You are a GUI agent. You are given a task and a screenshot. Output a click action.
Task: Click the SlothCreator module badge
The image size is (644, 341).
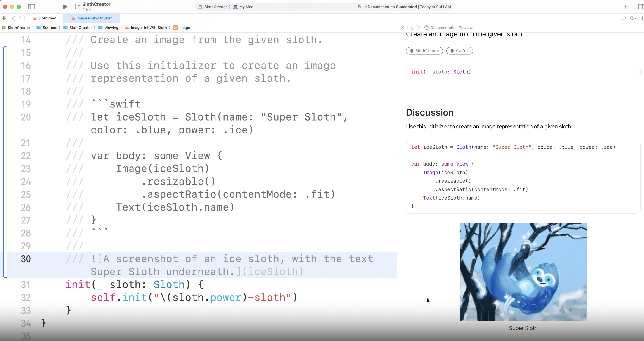pos(424,51)
